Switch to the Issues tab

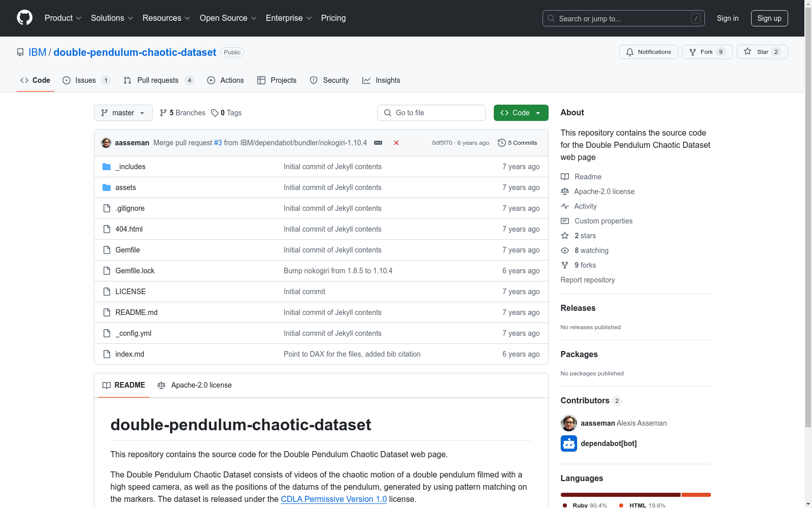86,80
